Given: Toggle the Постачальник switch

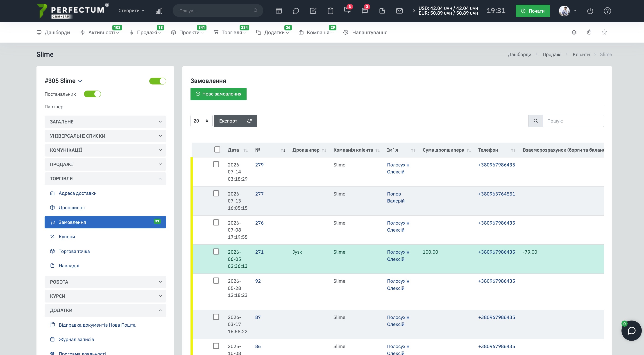Looking at the screenshot, I should click(x=93, y=94).
